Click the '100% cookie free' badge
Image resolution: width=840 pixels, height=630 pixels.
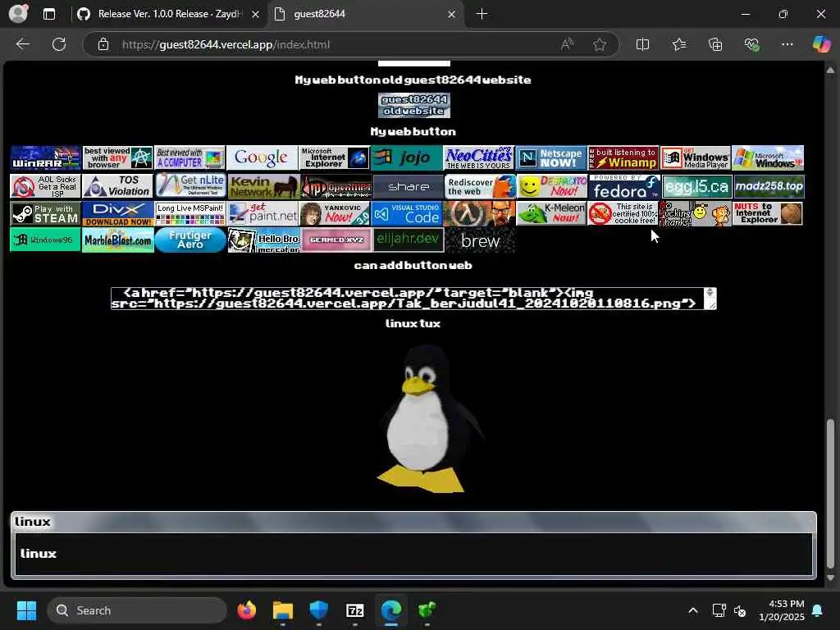[x=623, y=213]
